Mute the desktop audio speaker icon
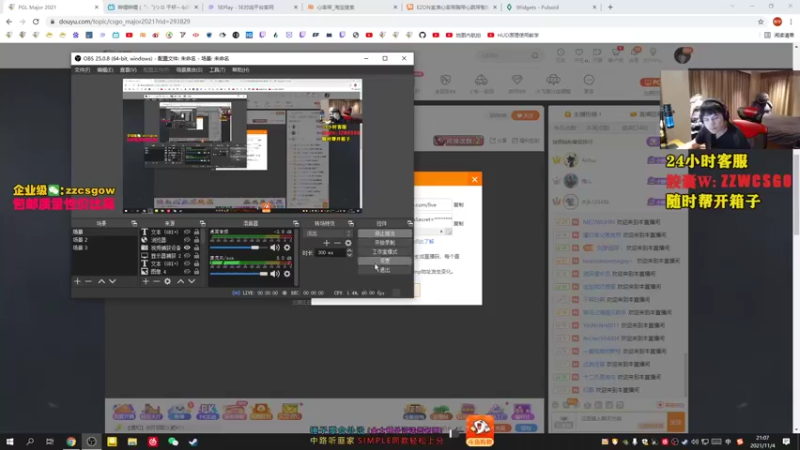Image resolution: width=800 pixels, height=450 pixels. (274, 247)
